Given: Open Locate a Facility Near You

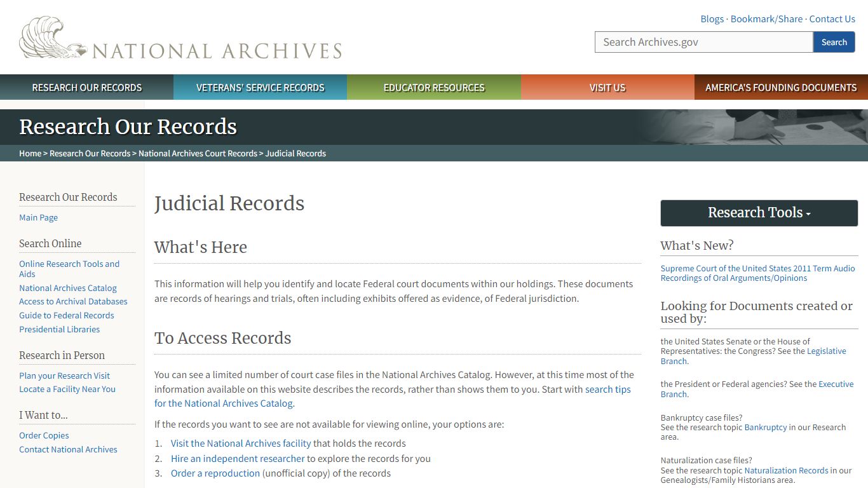Looking at the screenshot, I should click(67, 389).
